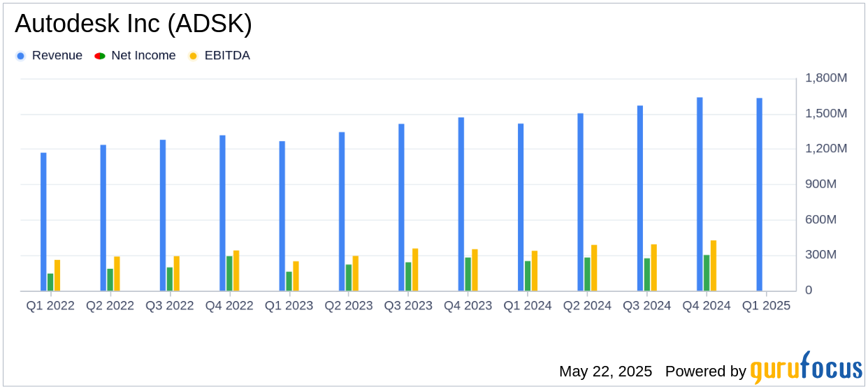Click the Q4 2024 axis label

pos(707,306)
